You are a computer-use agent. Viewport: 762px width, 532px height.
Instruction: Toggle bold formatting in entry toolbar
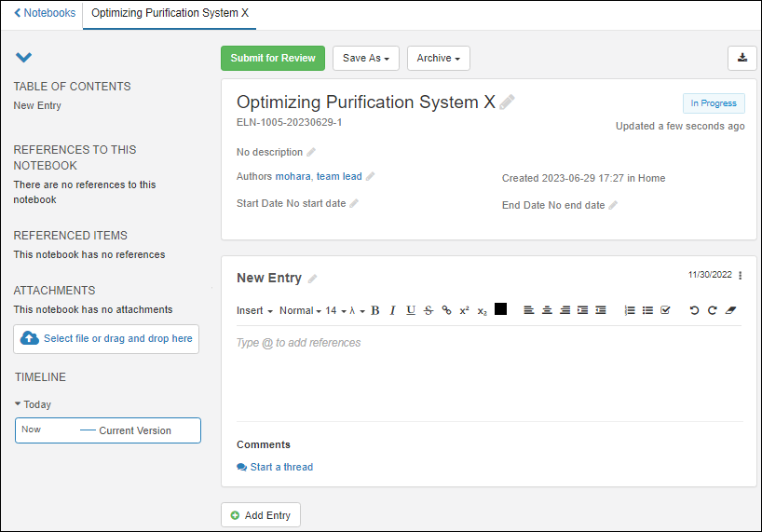coord(375,310)
